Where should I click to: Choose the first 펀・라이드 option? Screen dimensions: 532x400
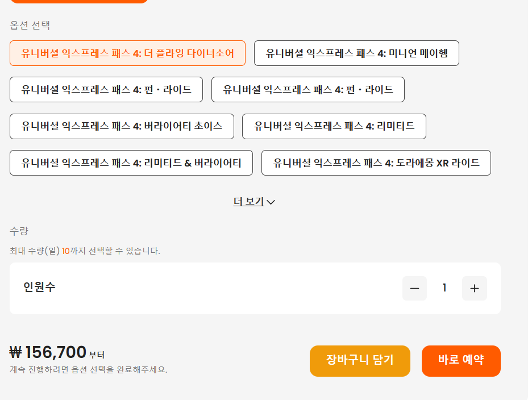(x=106, y=90)
